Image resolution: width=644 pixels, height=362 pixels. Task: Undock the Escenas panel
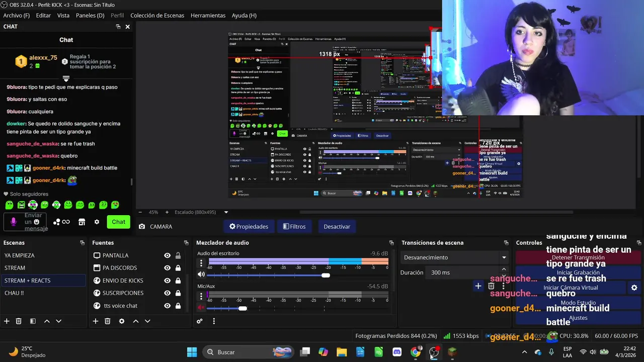(82, 243)
